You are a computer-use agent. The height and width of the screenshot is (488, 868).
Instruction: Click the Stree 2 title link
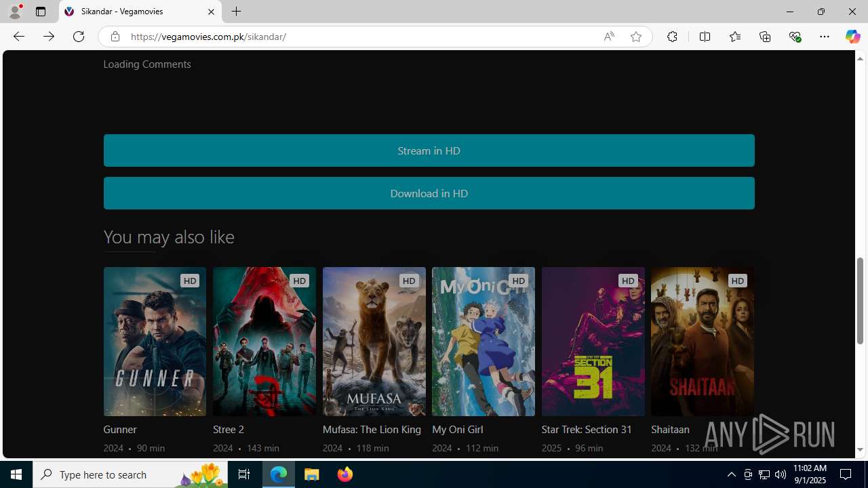point(229,430)
